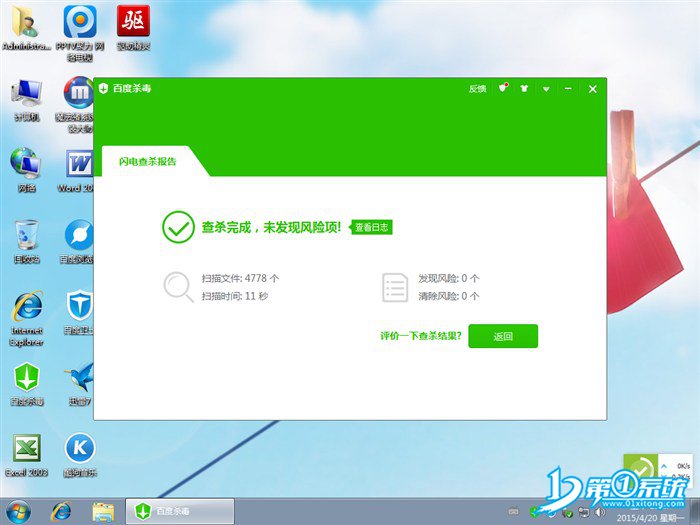Screen dimensions: 700x525
Task: Select the 闪电查杀报告 tab
Action: (x=147, y=161)
